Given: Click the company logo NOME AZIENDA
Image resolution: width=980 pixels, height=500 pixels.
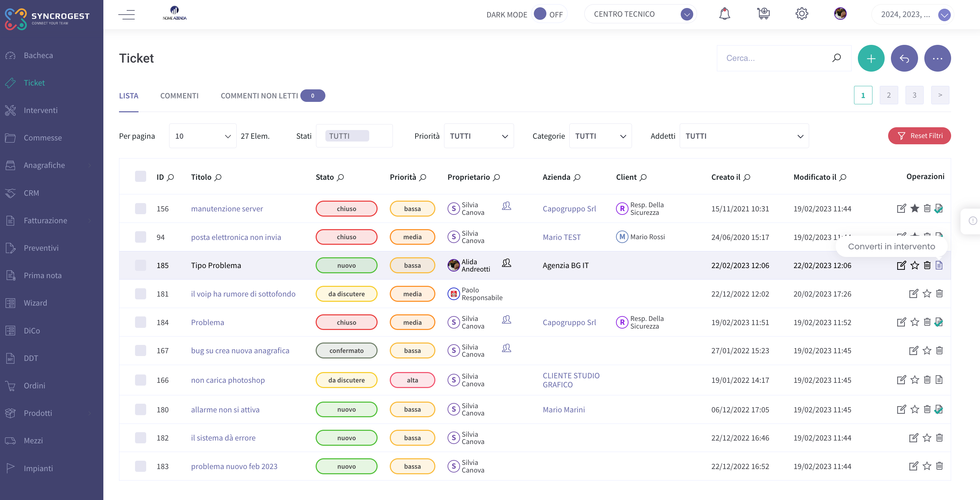Looking at the screenshot, I should pos(175,13).
